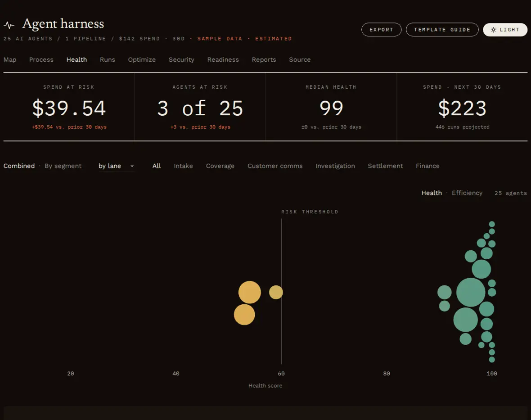Click the 3 of 25 agents at risk value
The width and height of the screenshot is (531, 420).
(200, 108)
